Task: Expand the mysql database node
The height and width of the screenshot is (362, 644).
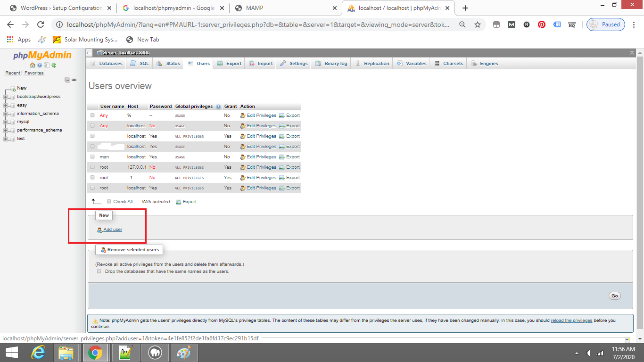Action: 6,122
